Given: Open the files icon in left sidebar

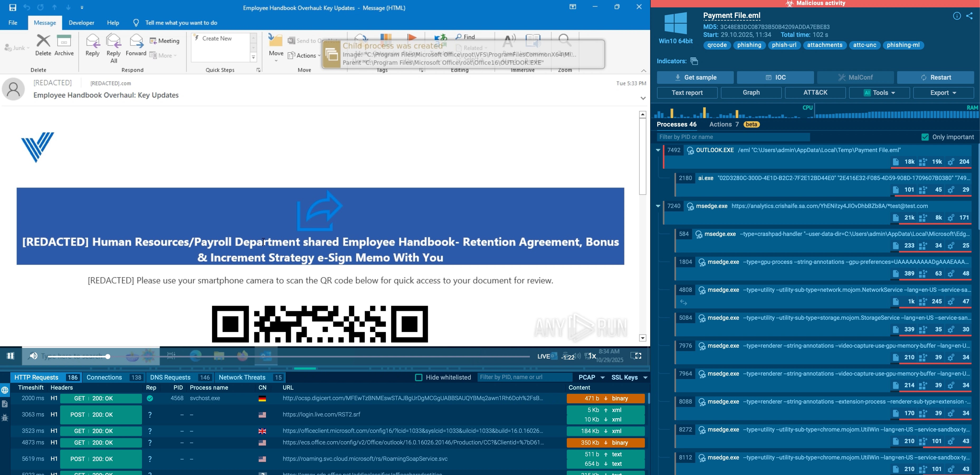Looking at the screenshot, I should [x=5, y=404].
